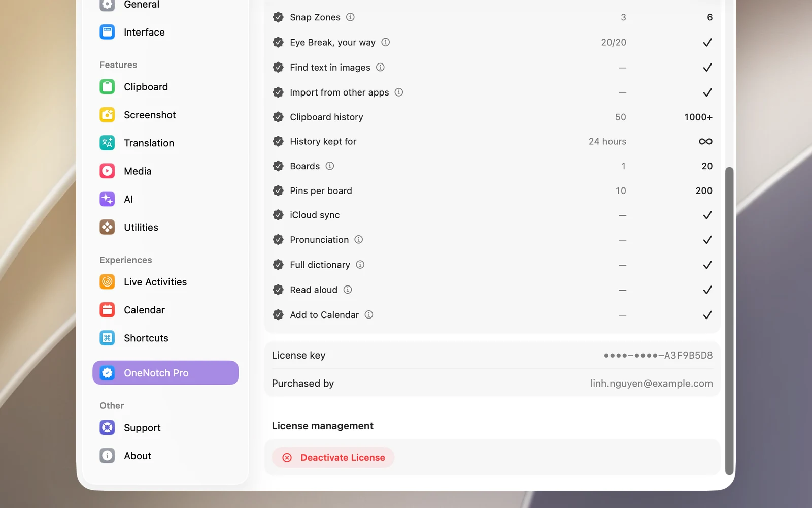The width and height of the screenshot is (812, 508).
Task: Click the masked license key value
Action: coord(658,355)
